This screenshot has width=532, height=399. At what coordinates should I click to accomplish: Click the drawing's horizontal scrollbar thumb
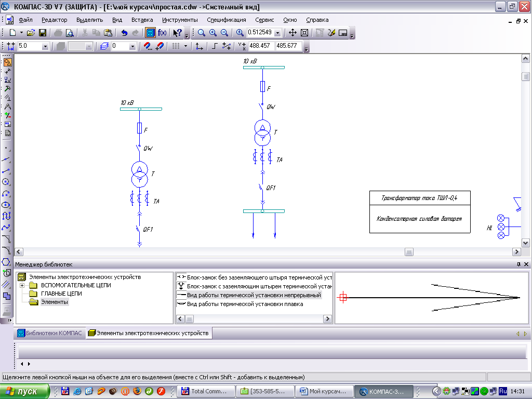tap(409, 252)
